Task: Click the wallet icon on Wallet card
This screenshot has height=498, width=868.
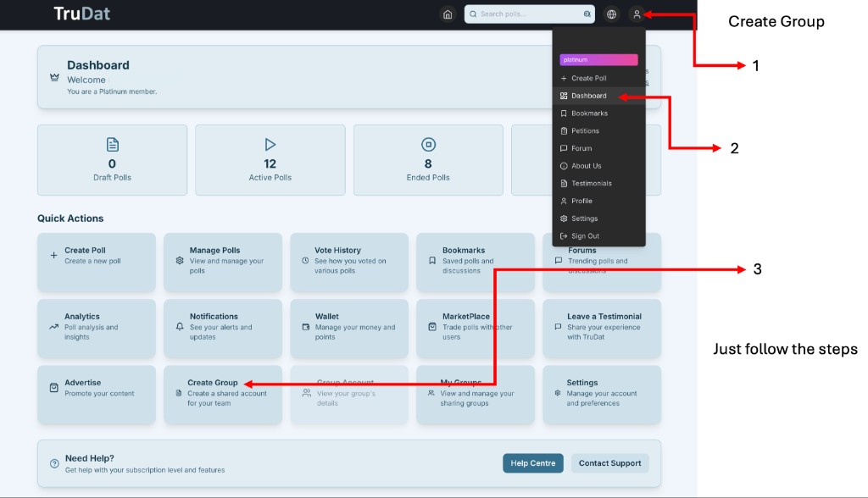Action: coord(305,326)
